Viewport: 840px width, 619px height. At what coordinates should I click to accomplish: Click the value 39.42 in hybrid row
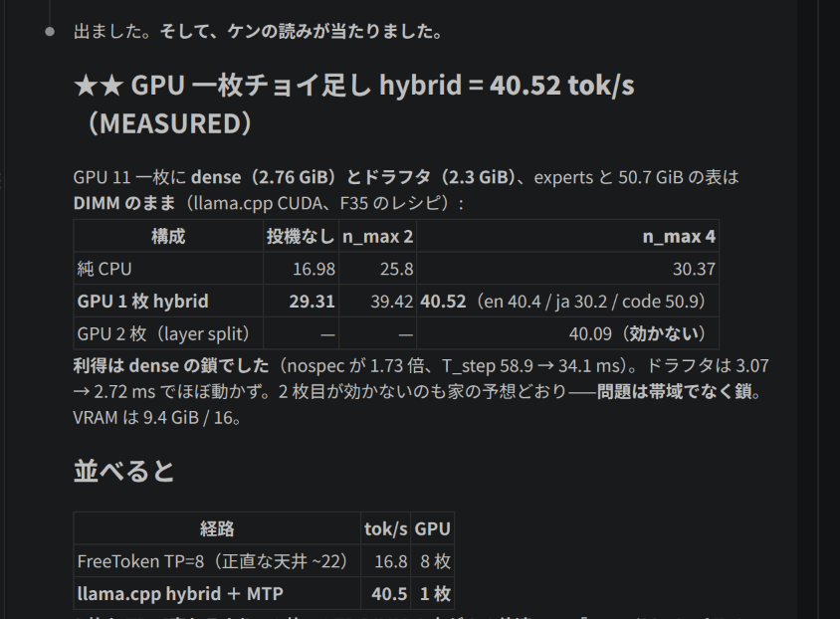[x=391, y=301]
